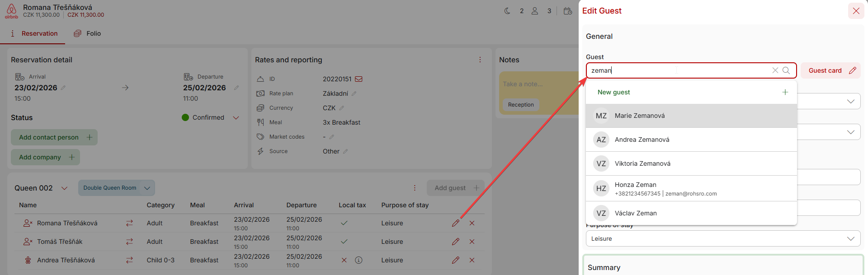Show info icon for Andrea's local tax
The height and width of the screenshot is (275, 868).
point(359,260)
